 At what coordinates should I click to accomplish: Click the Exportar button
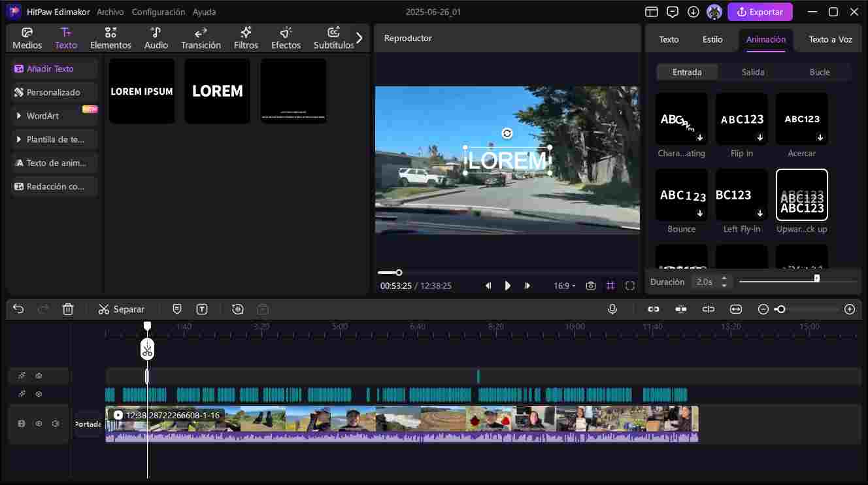click(x=759, y=12)
